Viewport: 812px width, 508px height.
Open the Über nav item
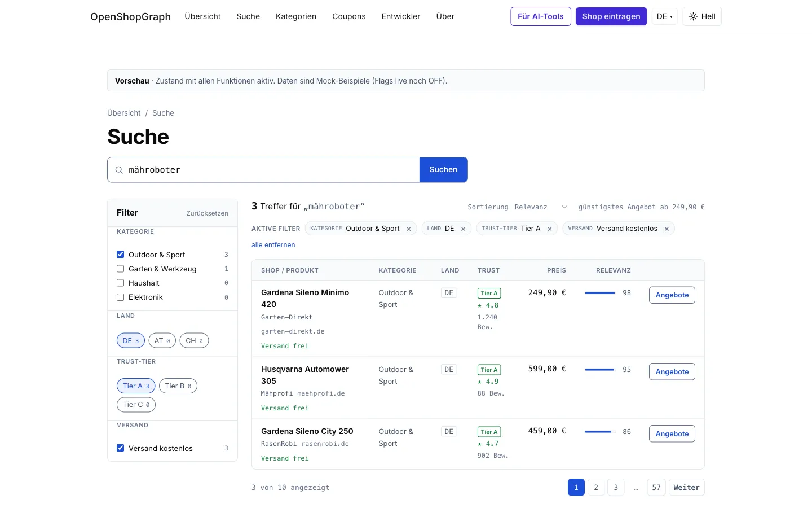445,16
